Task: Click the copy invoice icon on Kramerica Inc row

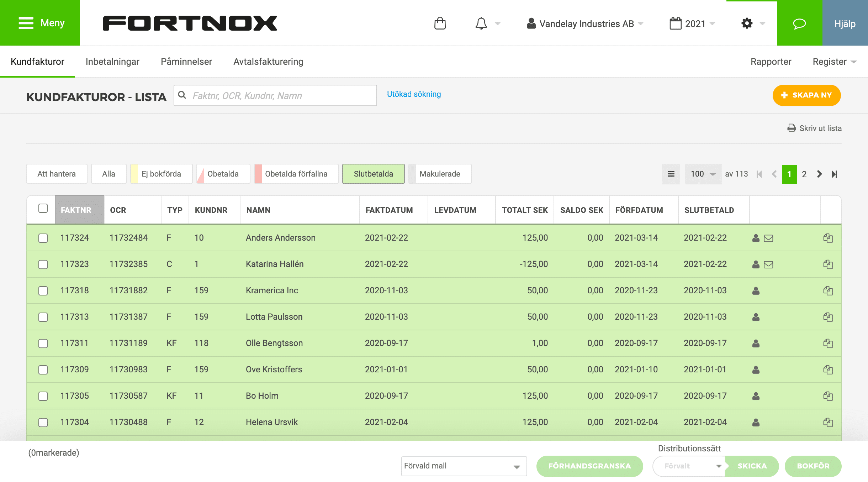Action: 829,290
